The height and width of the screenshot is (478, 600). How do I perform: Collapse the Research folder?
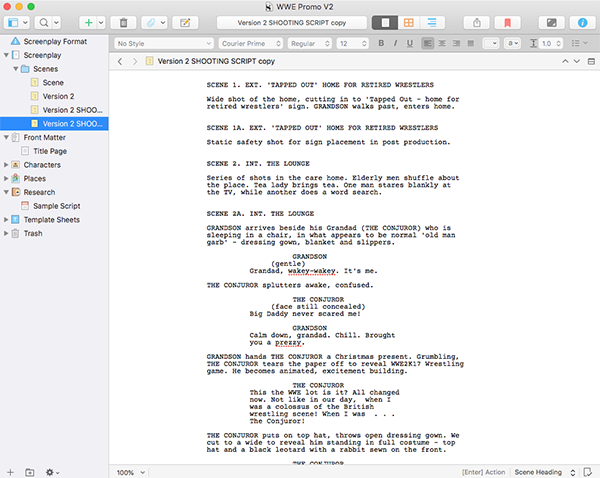[x=6, y=192]
